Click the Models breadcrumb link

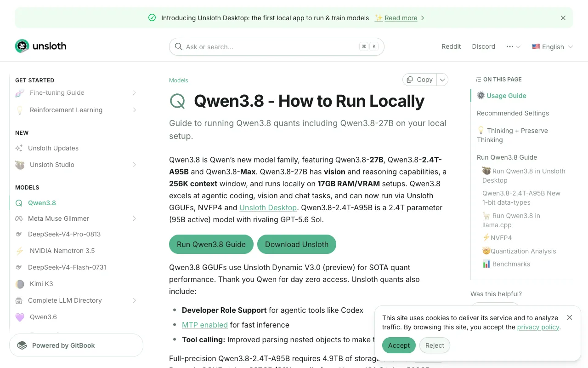coord(179,80)
